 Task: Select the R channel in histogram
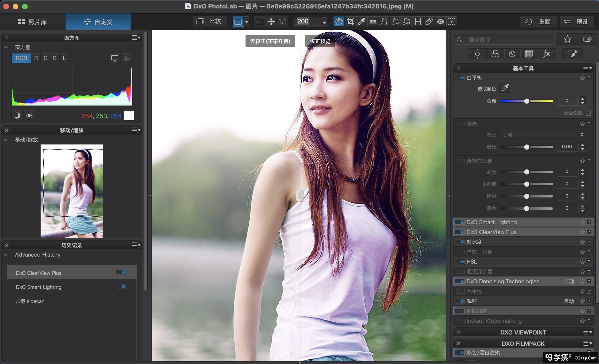[x=36, y=58]
